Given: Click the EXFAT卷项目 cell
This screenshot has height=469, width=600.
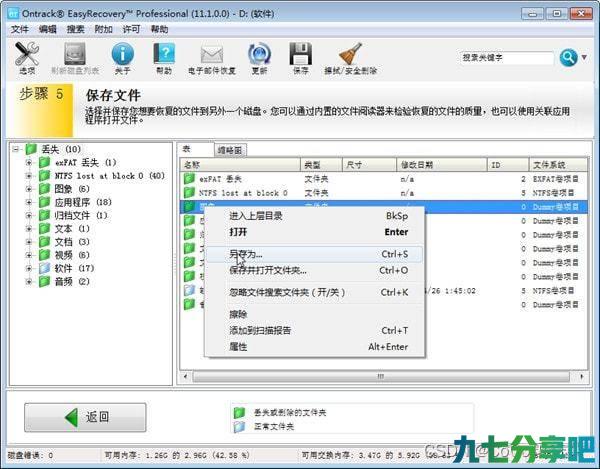Looking at the screenshot, I should click(x=555, y=179).
